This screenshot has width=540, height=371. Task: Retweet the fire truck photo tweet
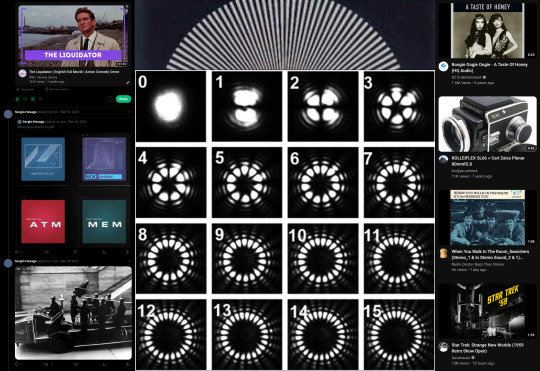tap(46, 364)
